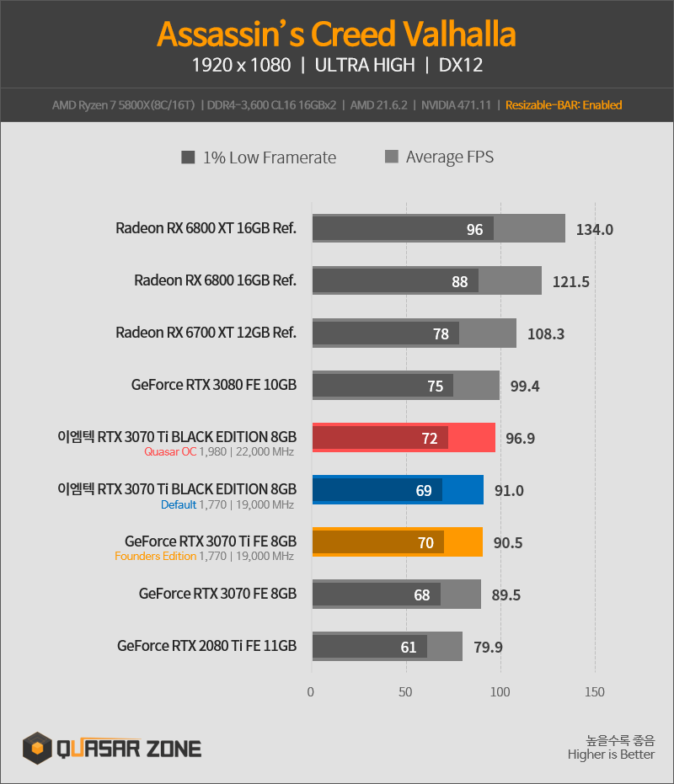Viewport: 674px width, 784px height.
Task: Click the Resizable-BAR: Enabled text
Action: (x=564, y=105)
